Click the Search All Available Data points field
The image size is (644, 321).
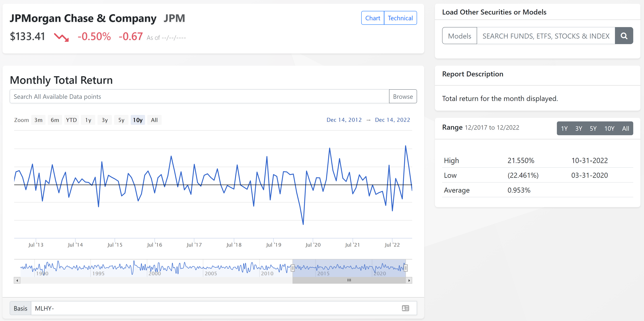tap(199, 96)
